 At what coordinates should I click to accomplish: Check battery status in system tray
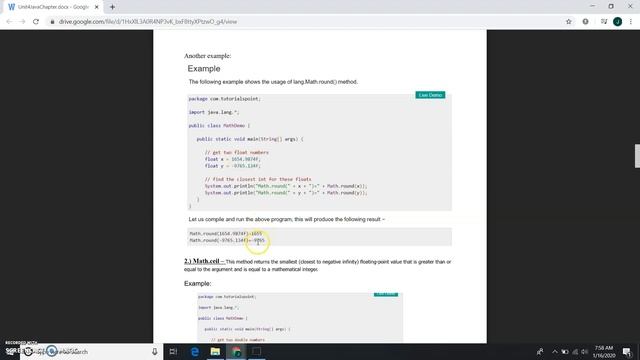point(565,351)
